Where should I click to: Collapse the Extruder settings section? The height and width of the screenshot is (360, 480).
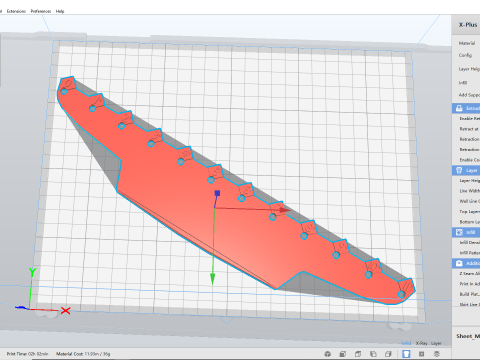click(466, 108)
